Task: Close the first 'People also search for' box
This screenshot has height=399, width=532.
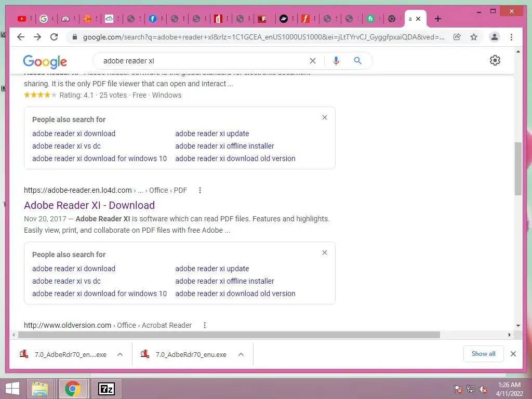Action: coord(325,117)
